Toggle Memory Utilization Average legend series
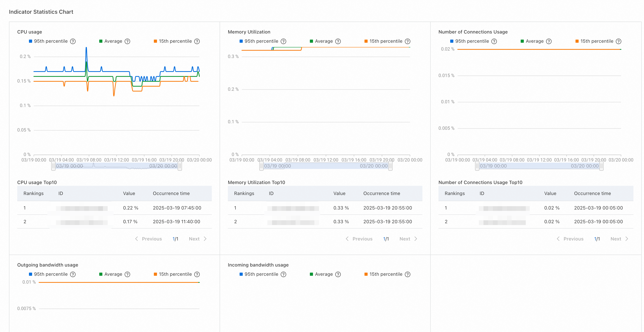 [321, 41]
